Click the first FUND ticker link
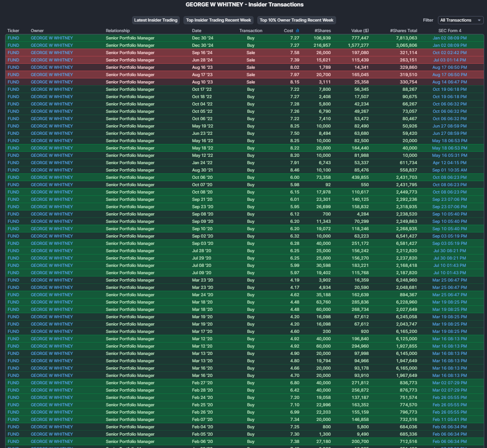Viewport: 487px width, 448px height. (13, 38)
